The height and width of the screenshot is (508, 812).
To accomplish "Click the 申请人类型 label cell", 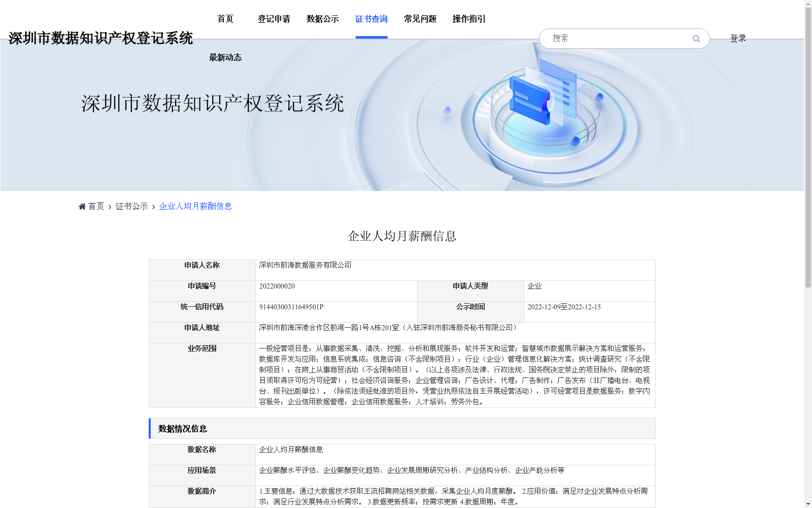I will [x=470, y=291].
